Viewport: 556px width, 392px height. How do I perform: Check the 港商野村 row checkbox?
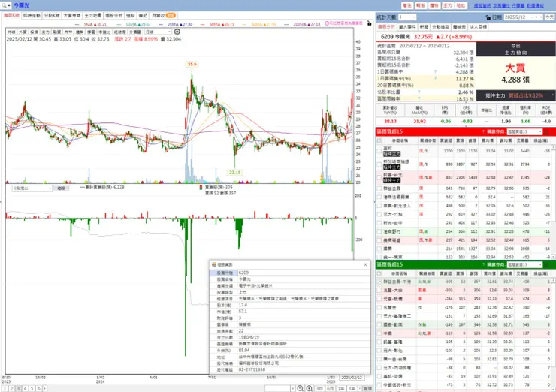tap(379, 231)
